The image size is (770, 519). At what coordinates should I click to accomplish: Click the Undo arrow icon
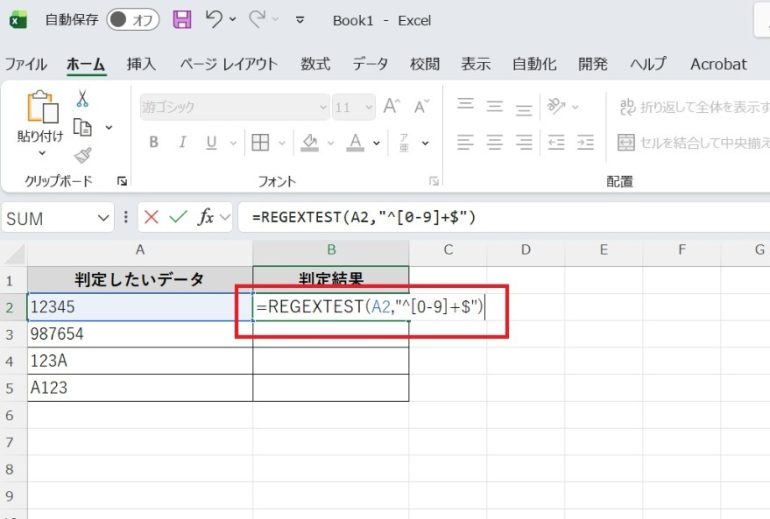pos(214,20)
